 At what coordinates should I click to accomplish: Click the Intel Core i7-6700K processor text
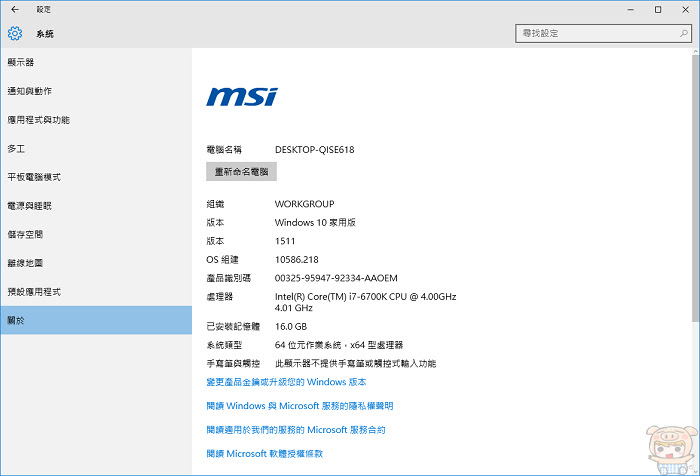point(366,302)
